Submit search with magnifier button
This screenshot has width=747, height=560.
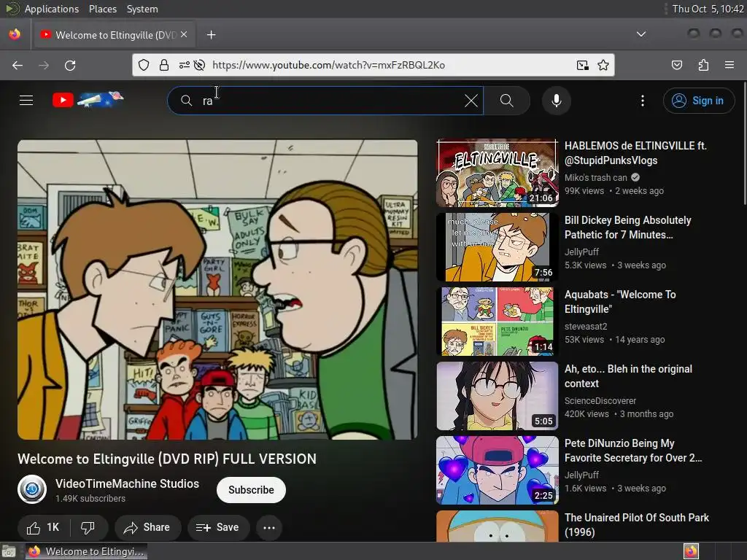point(507,101)
